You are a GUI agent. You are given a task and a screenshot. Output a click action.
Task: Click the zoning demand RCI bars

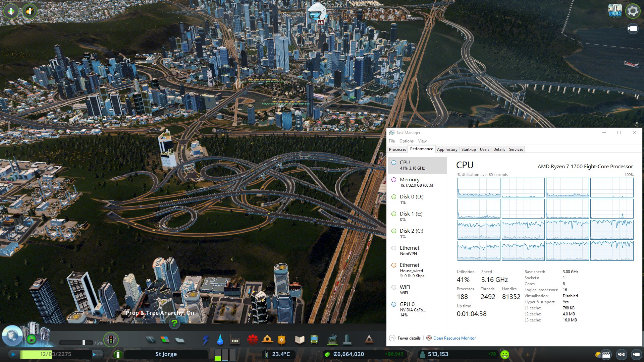click(x=225, y=354)
